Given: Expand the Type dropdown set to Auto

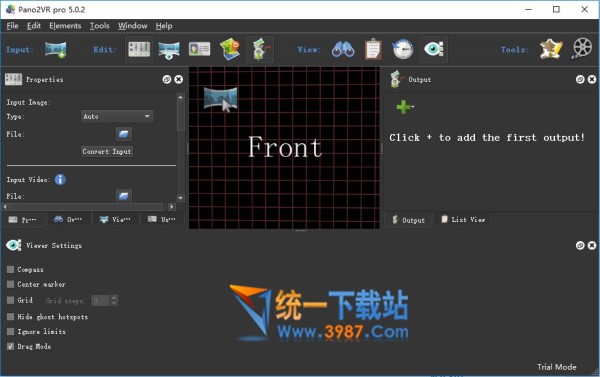Looking at the screenshot, I should click(117, 116).
